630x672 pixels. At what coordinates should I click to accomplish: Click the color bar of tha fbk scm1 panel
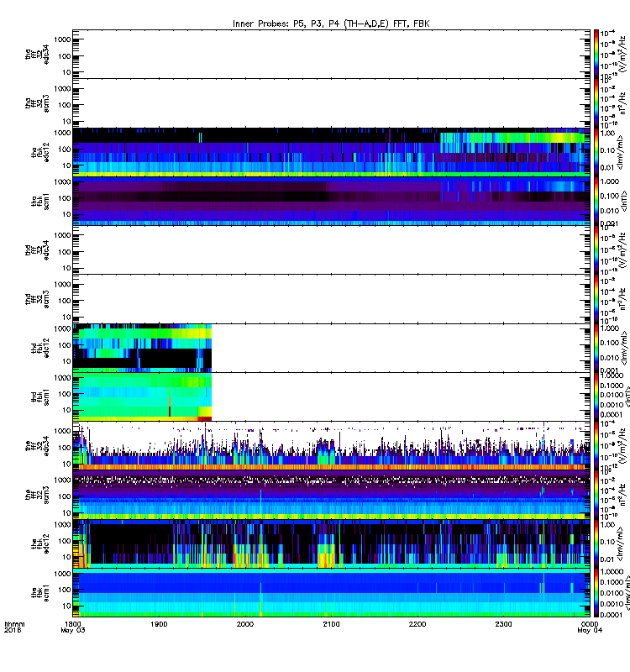596,201
